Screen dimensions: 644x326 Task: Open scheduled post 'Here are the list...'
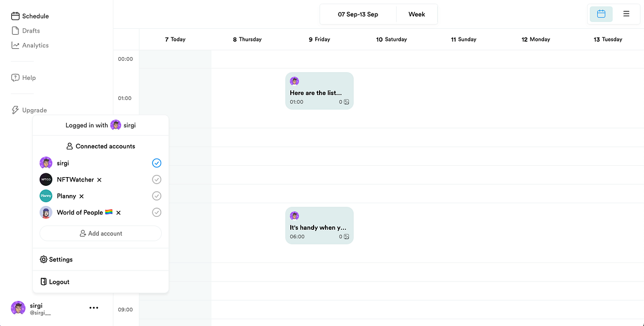(320, 91)
